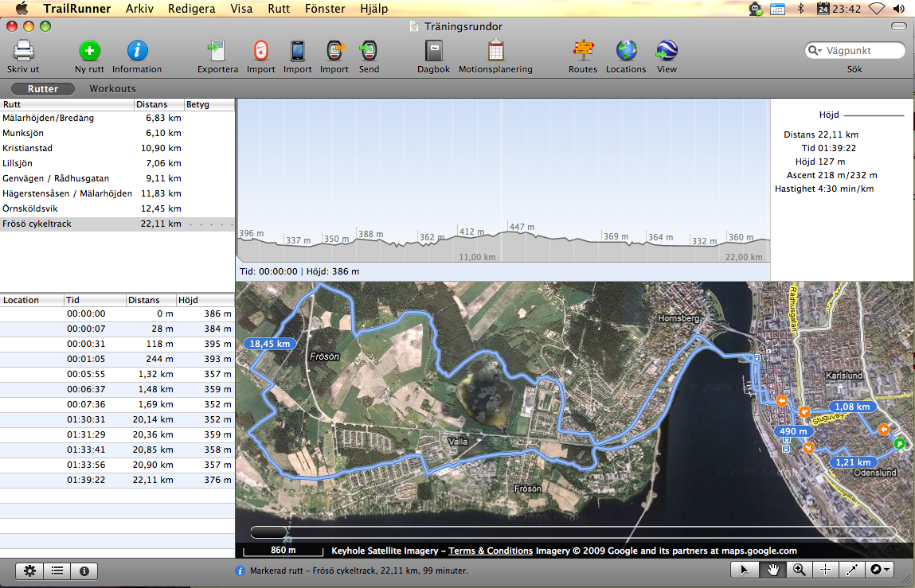Select the Mälarhöjden/Bredäng route
This screenshot has height=588, width=915.
tap(117, 118)
